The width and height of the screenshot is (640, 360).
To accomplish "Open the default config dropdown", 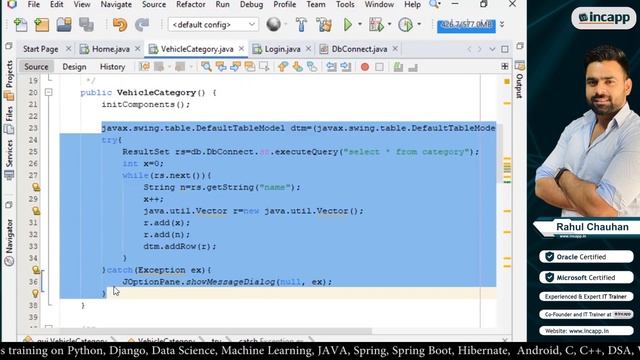I will click(213, 24).
